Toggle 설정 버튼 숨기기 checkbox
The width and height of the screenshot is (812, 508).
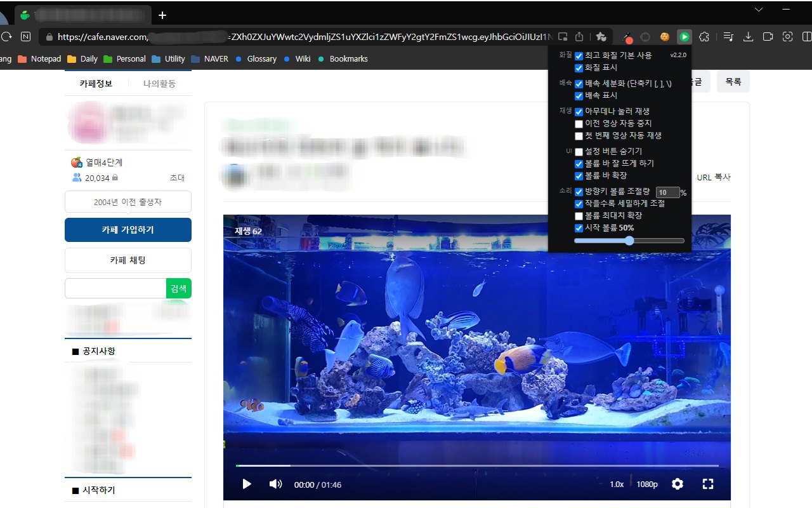pos(578,151)
